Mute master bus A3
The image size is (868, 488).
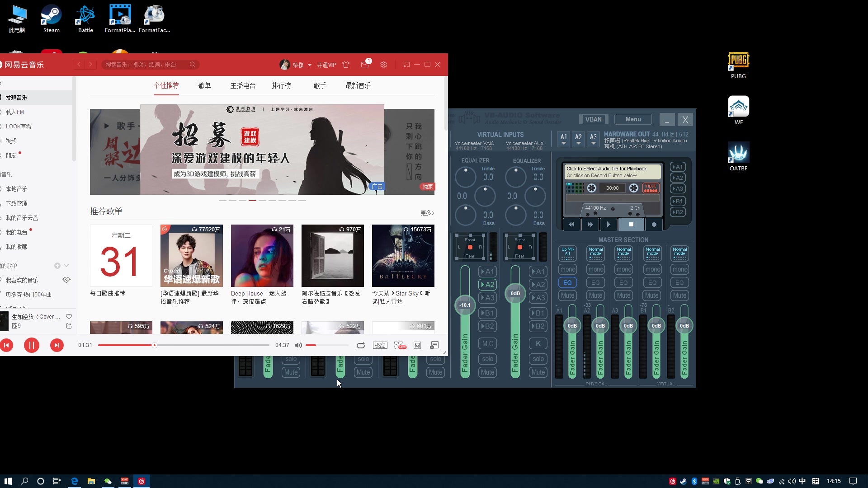click(x=624, y=296)
